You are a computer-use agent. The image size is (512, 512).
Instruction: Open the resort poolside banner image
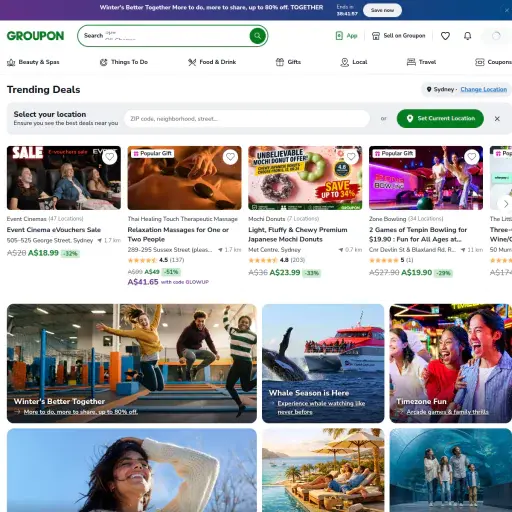pyautogui.click(x=323, y=470)
